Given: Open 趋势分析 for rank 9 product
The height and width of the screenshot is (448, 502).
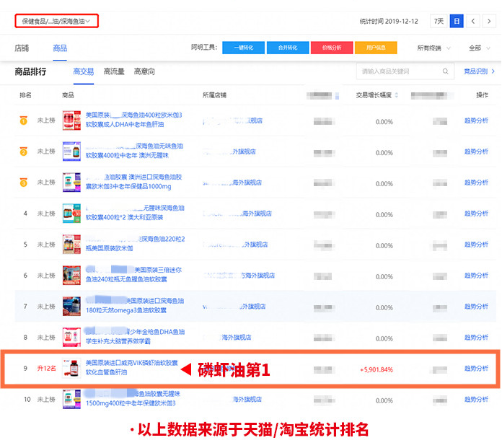Looking at the screenshot, I should [x=476, y=369].
